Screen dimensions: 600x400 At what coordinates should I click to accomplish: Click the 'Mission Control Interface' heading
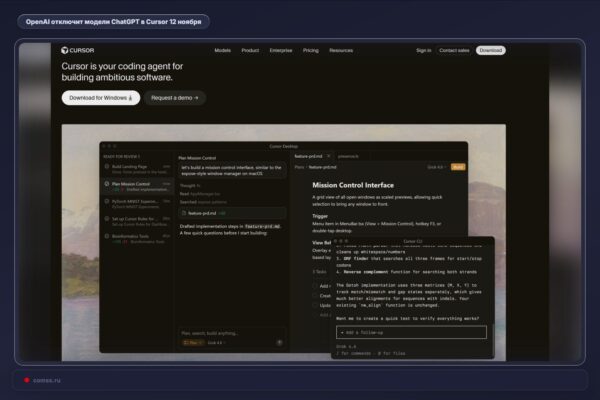click(353, 185)
